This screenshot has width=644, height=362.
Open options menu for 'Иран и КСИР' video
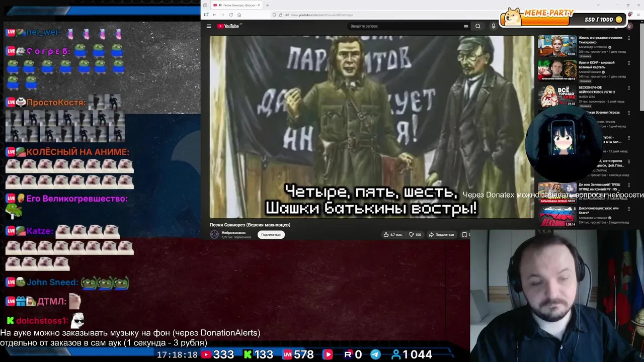[x=629, y=63]
